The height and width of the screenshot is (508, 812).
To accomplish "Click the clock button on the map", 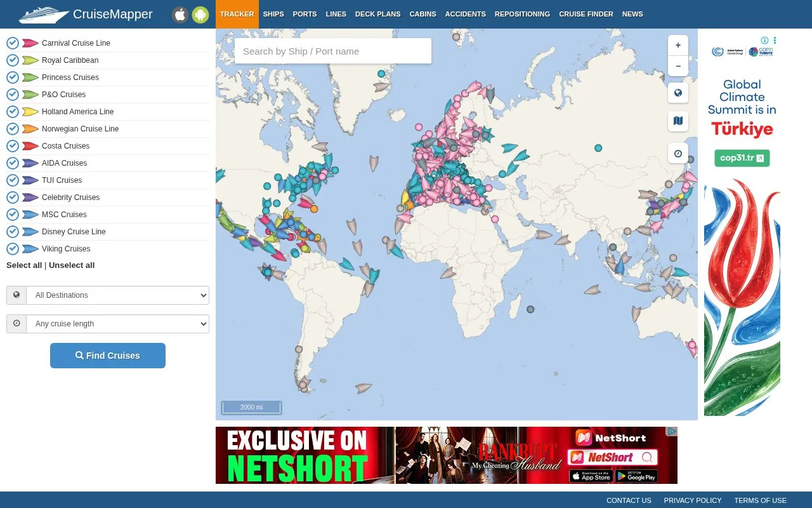I will point(678,153).
